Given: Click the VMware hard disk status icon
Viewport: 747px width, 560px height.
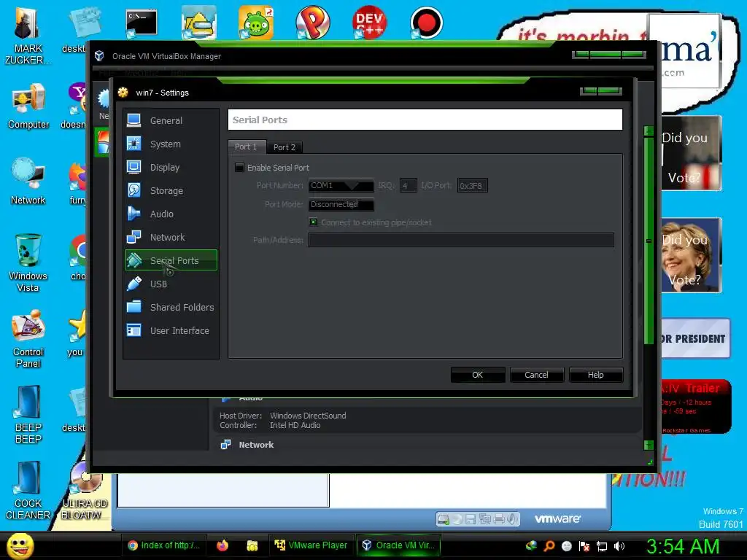Looking at the screenshot, I should pos(443,519).
